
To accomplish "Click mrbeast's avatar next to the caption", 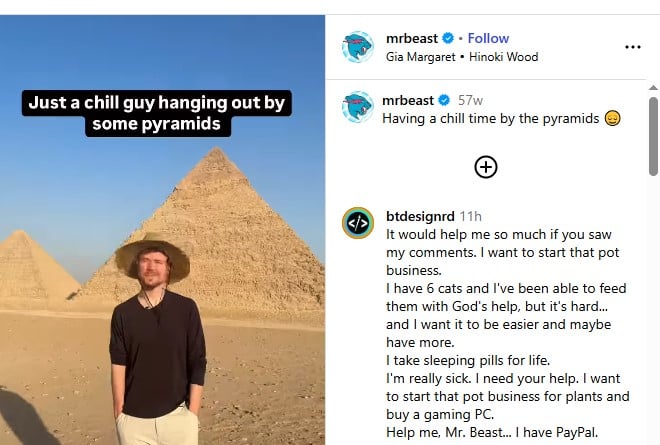I will (x=358, y=107).
